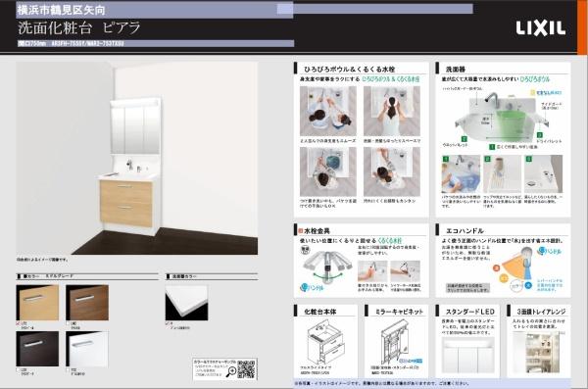Screen dimensions: 588x389
Task: Open the QR code for color samples
Action: (x=246, y=369)
